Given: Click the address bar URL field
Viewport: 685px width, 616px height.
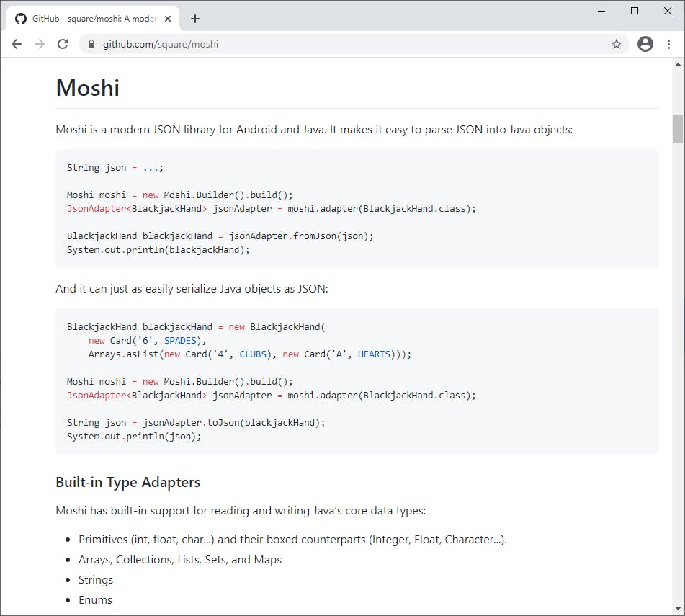Looking at the screenshot, I should coord(346,44).
